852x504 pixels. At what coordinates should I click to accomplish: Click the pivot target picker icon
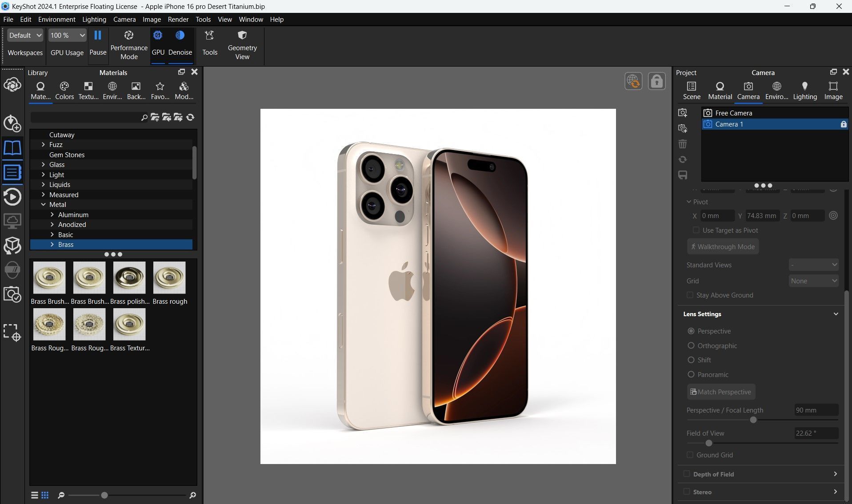(x=833, y=215)
